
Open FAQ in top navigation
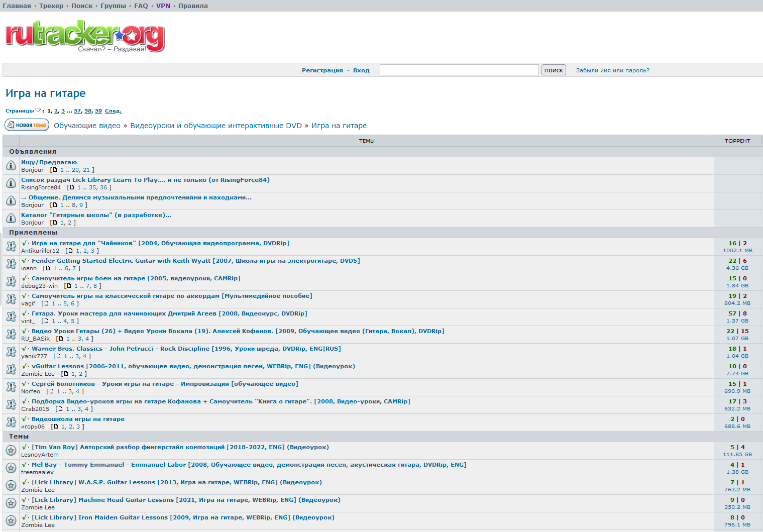point(141,6)
